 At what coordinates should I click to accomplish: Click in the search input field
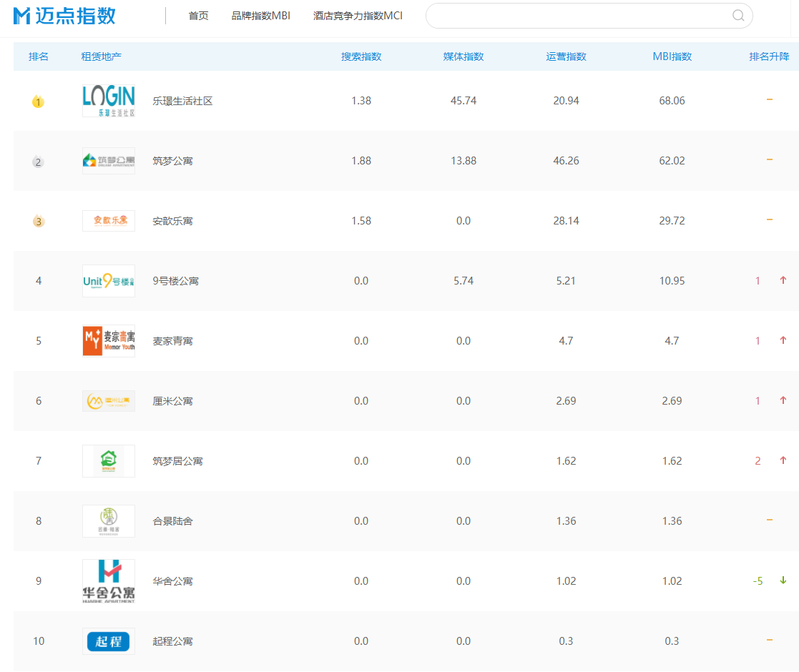pos(576,16)
